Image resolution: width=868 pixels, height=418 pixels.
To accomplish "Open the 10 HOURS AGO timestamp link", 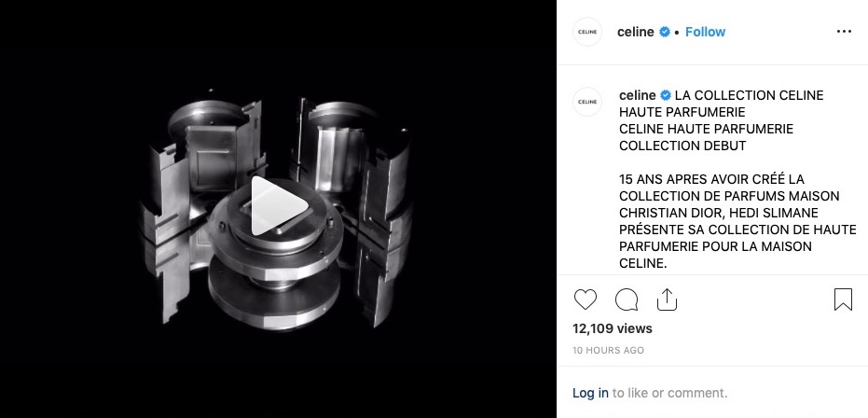I will coord(609,351).
